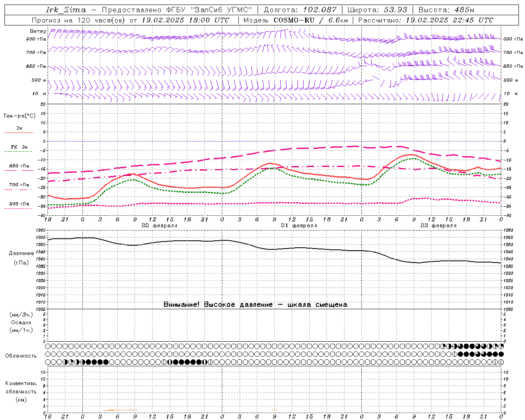The image size is (525, 420).
Task: Select the Td 2м dew point legend label
Action: click(x=19, y=147)
